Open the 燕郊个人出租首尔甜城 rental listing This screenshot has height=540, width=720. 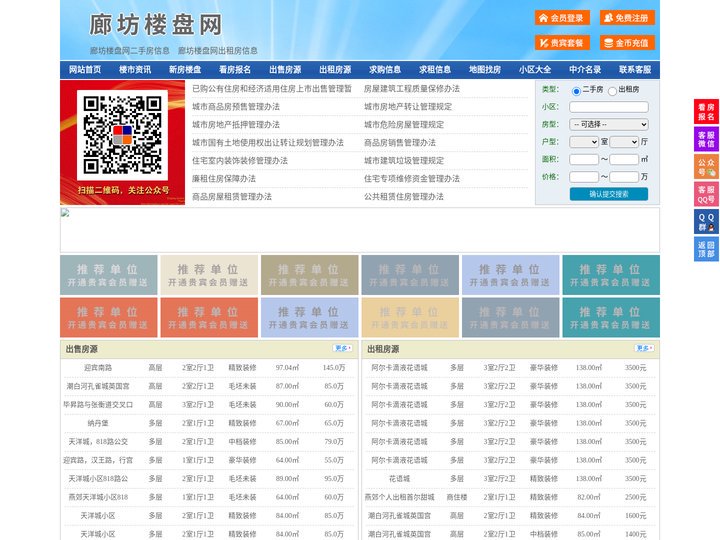click(399, 497)
